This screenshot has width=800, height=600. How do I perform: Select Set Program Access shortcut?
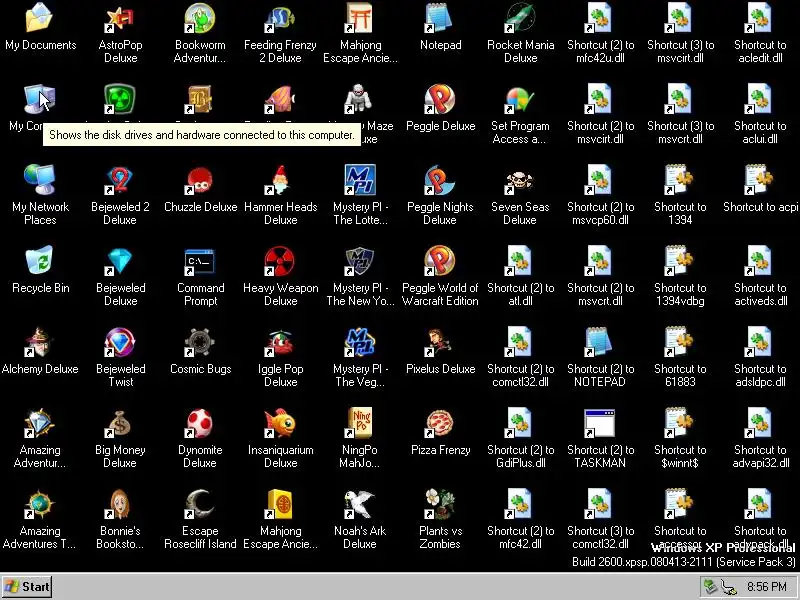click(x=520, y=98)
